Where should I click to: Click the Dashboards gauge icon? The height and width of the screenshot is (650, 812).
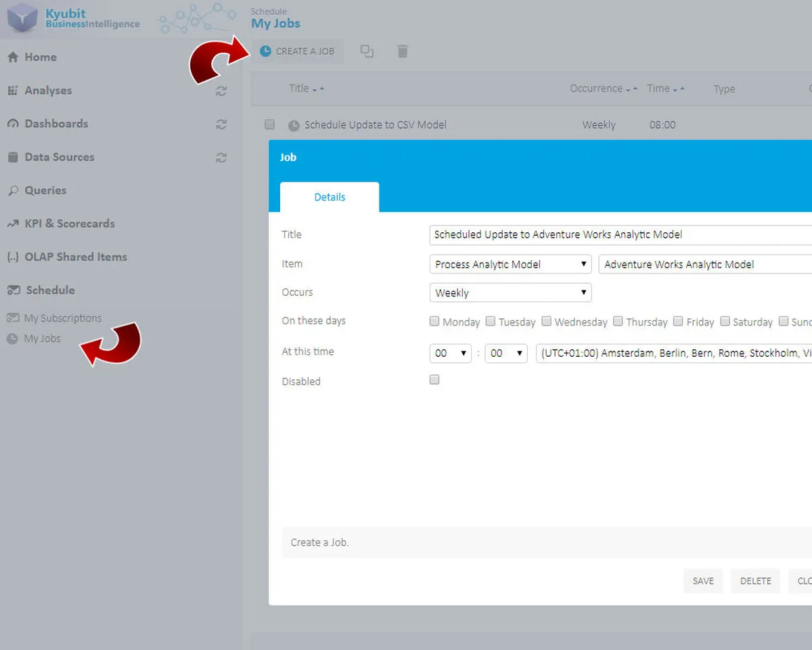(x=12, y=124)
